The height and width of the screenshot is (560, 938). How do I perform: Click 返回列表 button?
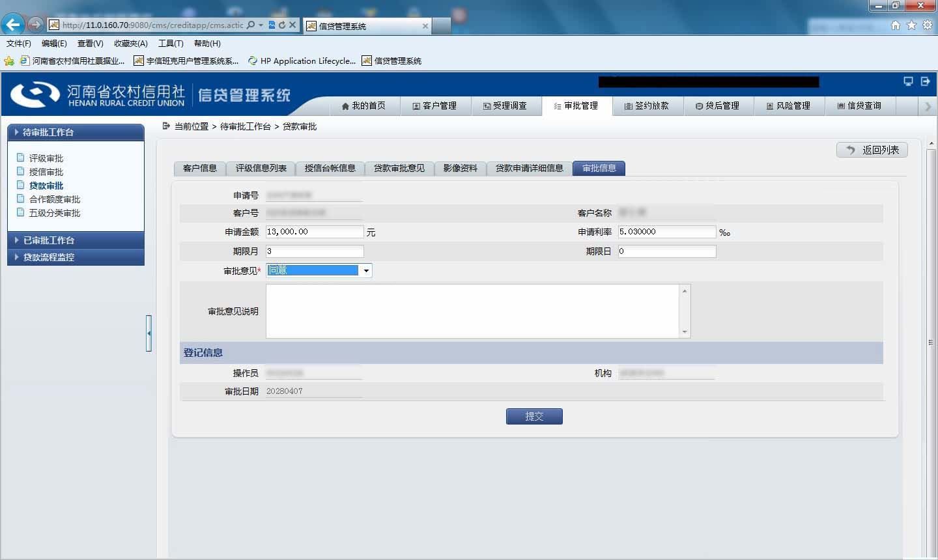[872, 150]
